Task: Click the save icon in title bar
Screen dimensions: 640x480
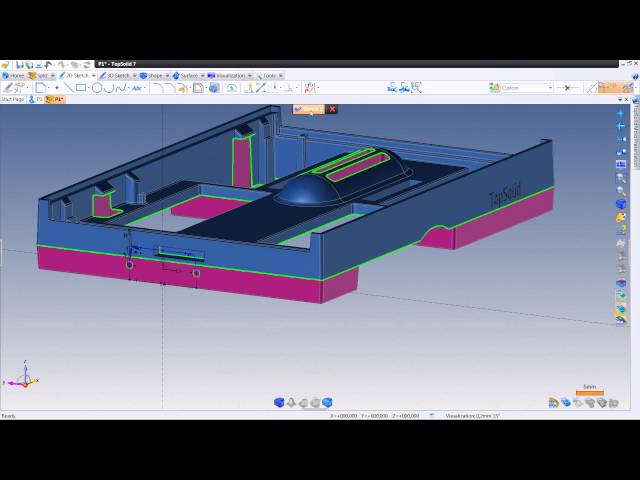Action: click(x=19, y=64)
